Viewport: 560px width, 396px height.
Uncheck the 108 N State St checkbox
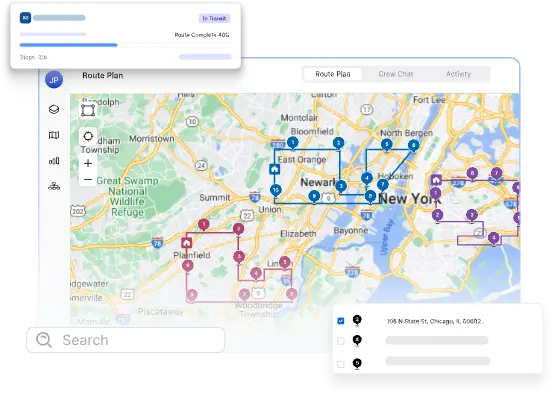(x=341, y=321)
